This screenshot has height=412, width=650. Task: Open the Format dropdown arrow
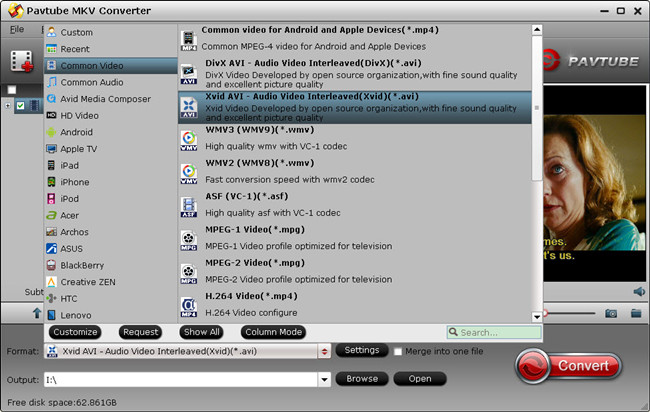click(x=324, y=352)
